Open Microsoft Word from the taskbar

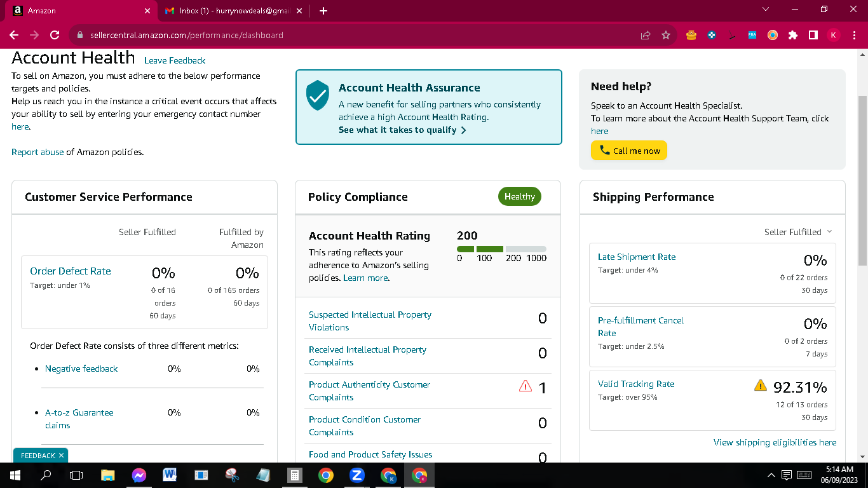click(x=170, y=475)
